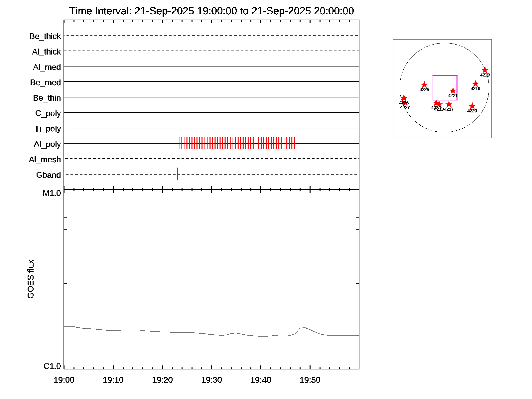Click the C1.0 flux level label
The height and width of the screenshot is (399, 532).
52,366
